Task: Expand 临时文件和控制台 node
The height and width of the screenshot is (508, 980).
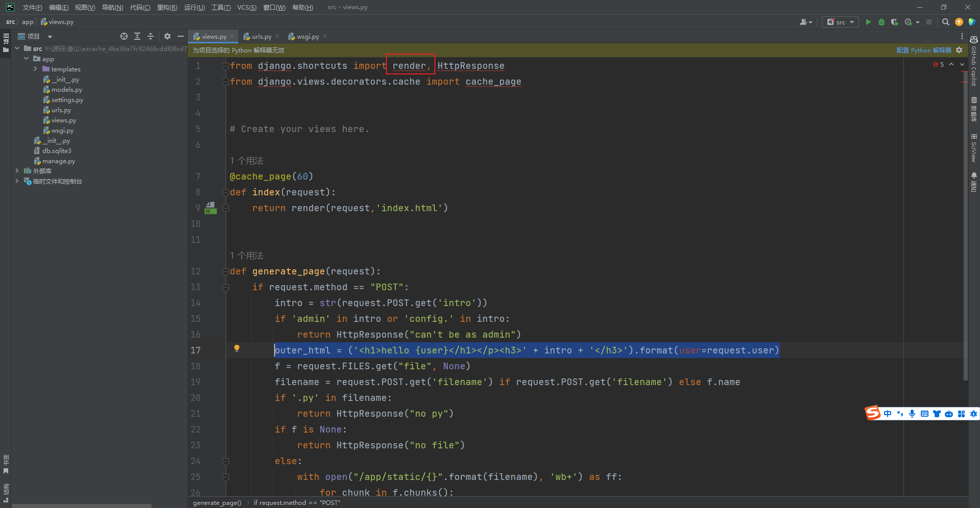Action: [17, 181]
